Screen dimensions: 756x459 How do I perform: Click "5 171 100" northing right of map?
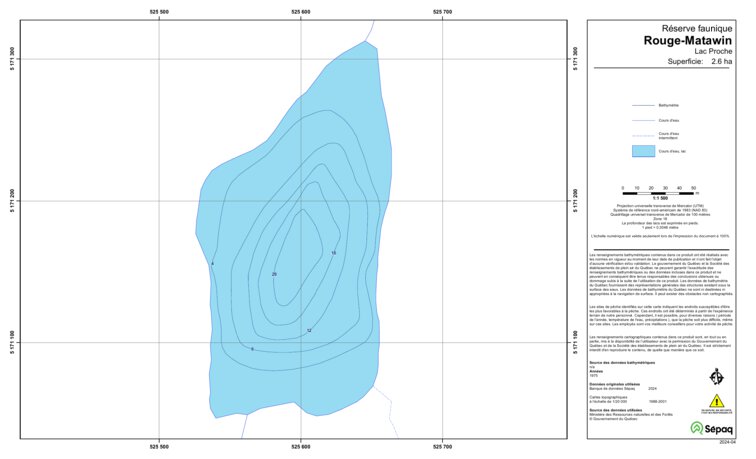point(575,342)
